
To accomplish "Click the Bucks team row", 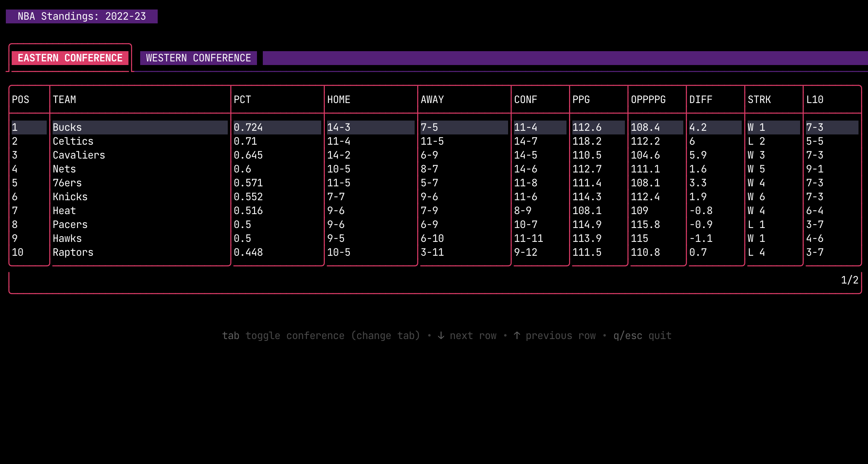I will (67, 128).
